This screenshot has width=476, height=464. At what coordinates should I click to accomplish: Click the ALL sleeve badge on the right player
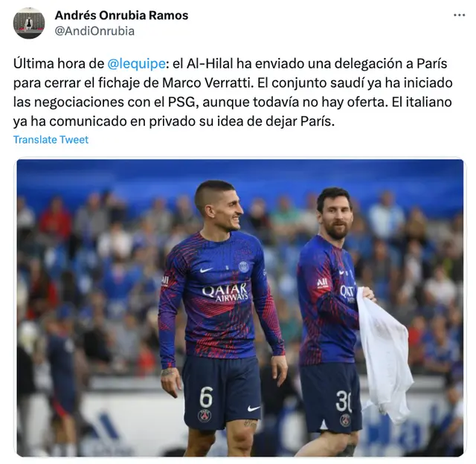pos(322,283)
